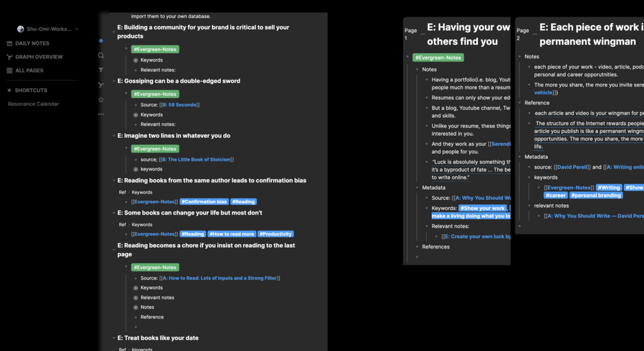Open the Resonance Calendar shortcut
Image resolution: width=644 pixels, height=351 pixels.
33,104
